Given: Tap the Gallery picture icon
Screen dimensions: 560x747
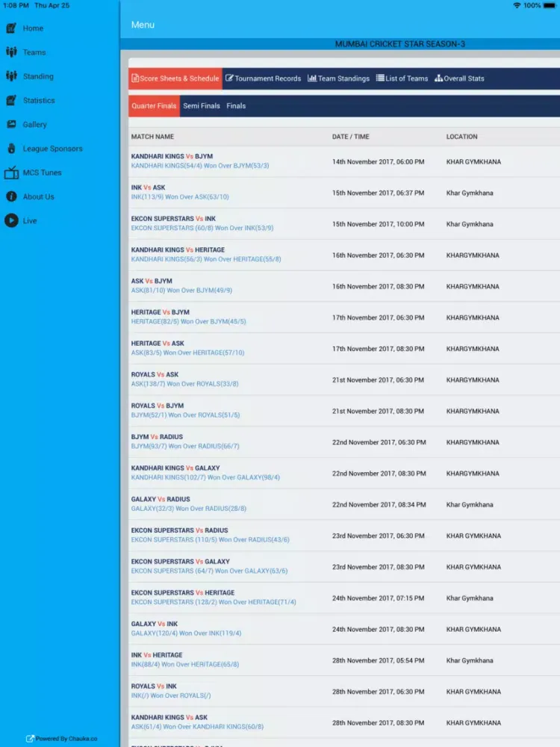Looking at the screenshot, I should (x=11, y=125).
